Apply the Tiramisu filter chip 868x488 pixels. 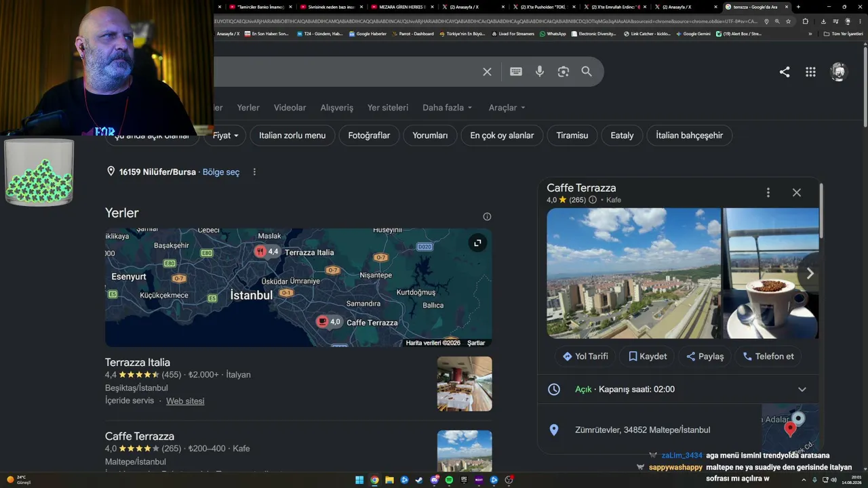[572, 136]
